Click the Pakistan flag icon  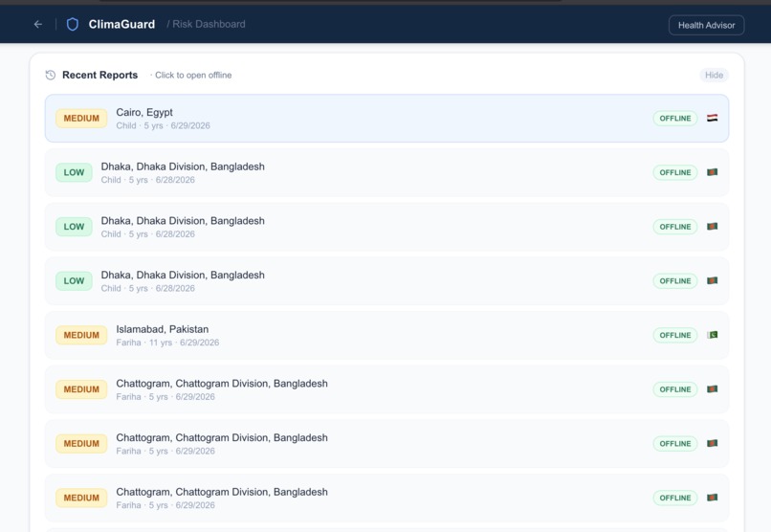712,335
